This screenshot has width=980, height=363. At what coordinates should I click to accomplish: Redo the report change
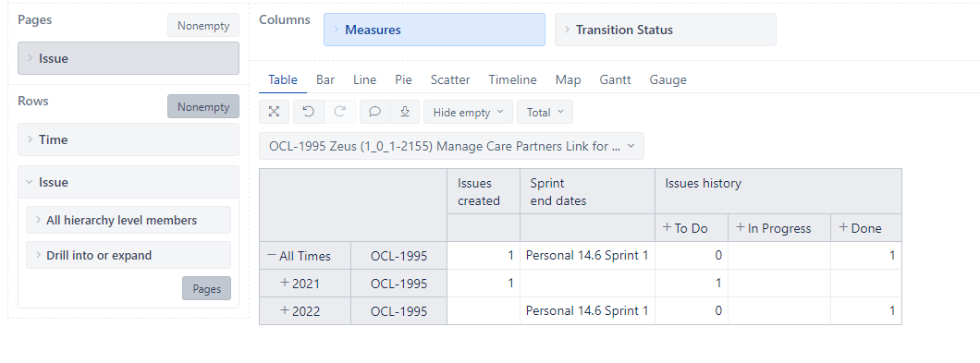(x=340, y=112)
